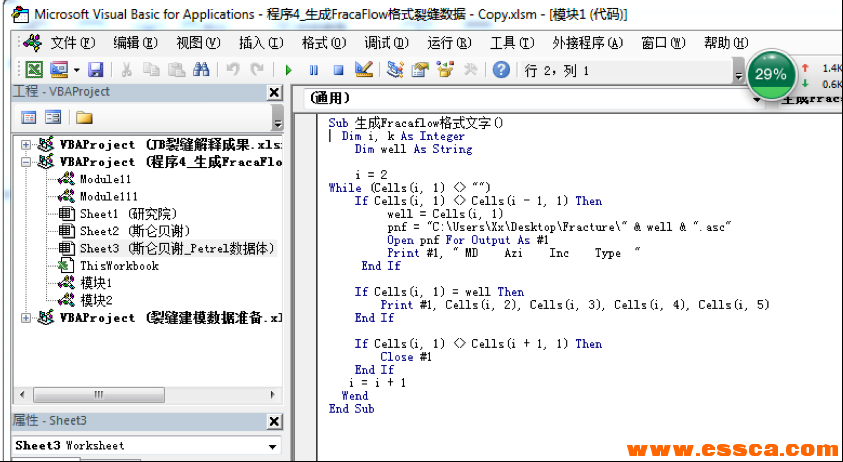Click the Reset stop button
The width and height of the screenshot is (843, 462).
click(x=338, y=70)
